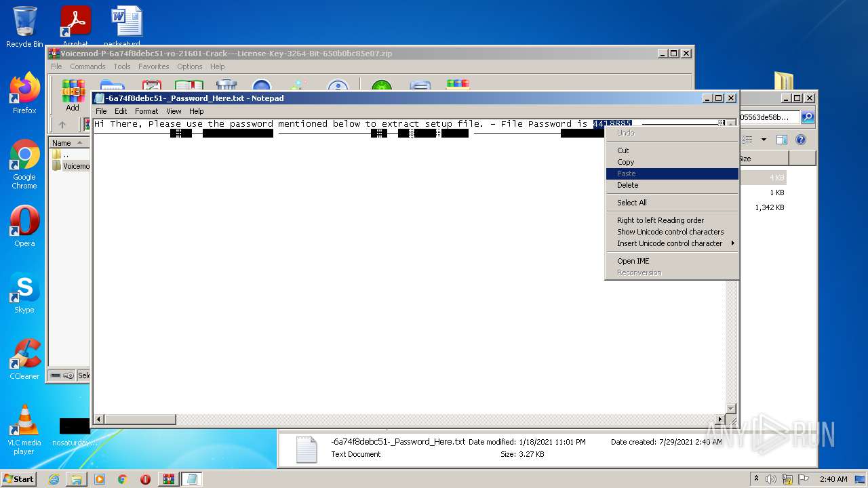Switch to WinRAR via taskbar icon
This screenshot has height=488, width=868.
tap(168, 479)
